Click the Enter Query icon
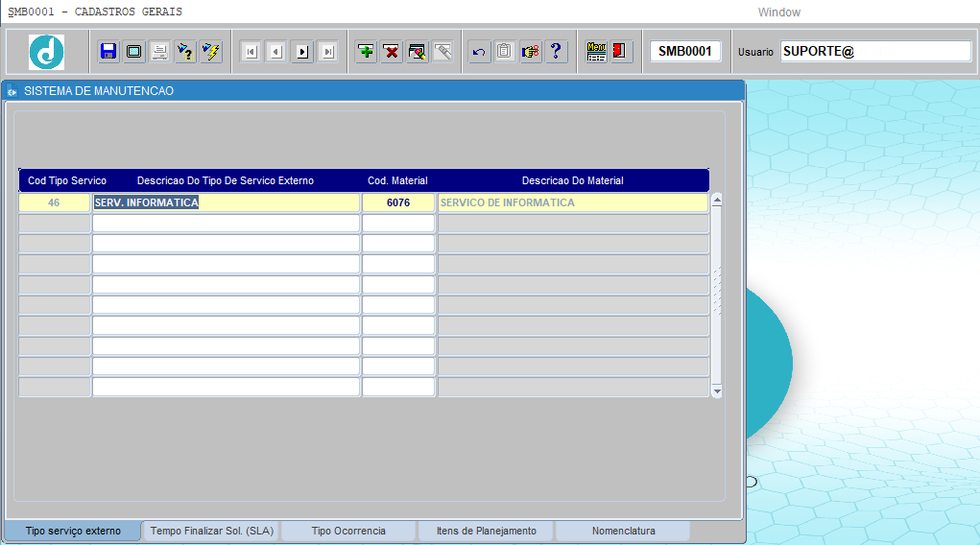Viewport: 980px width, 545px height. 185,52
